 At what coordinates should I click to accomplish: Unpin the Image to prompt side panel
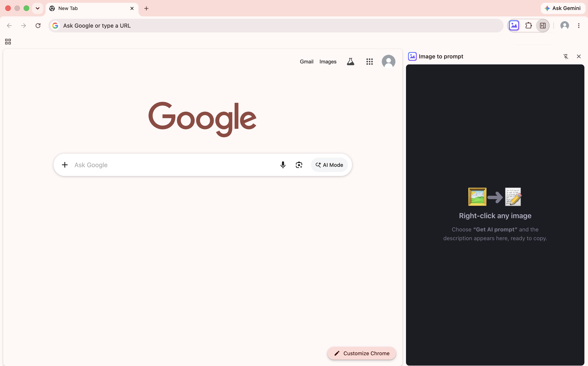(x=566, y=56)
